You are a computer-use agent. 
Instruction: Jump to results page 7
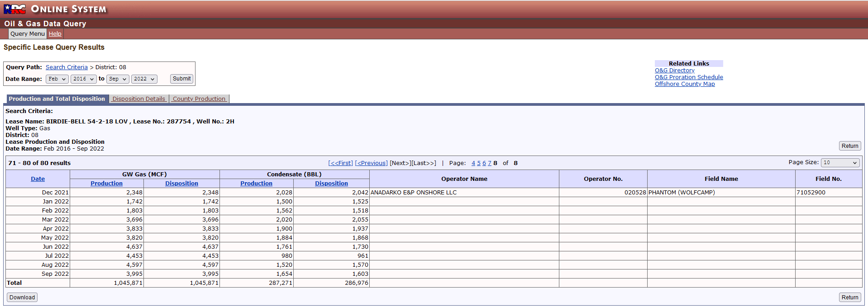click(x=490, y=163)
